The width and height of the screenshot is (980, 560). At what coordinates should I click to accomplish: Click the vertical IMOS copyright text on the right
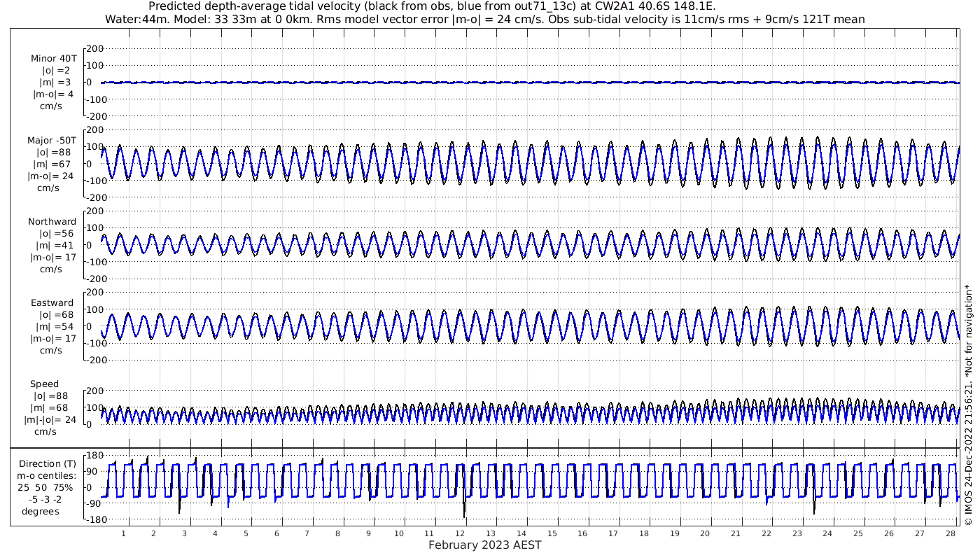click(968, 406)
